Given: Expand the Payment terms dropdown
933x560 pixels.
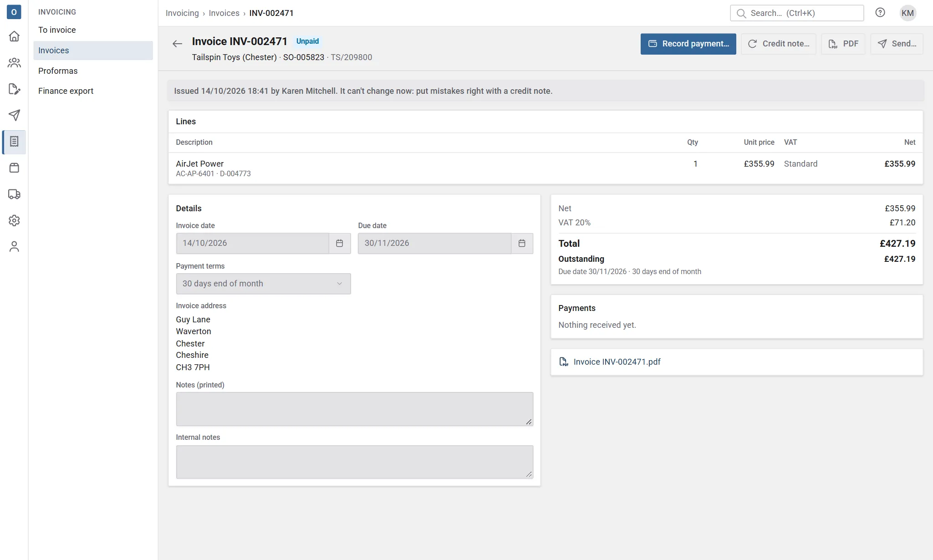Looking at the screenshot, I should tap(263, 284).
